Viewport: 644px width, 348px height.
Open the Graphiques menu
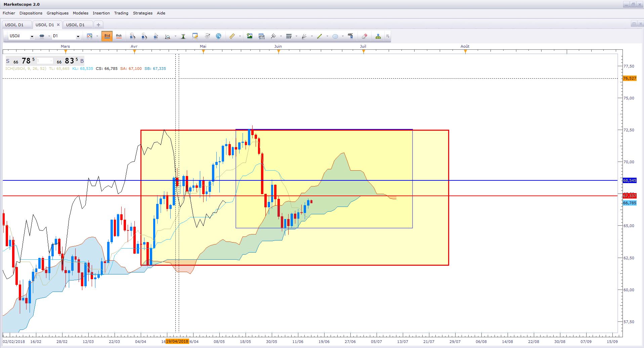tap(57, 13)
